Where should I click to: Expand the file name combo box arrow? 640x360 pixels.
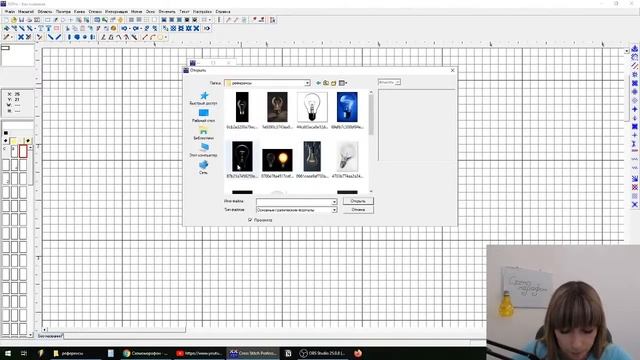[x=334, y=202]
